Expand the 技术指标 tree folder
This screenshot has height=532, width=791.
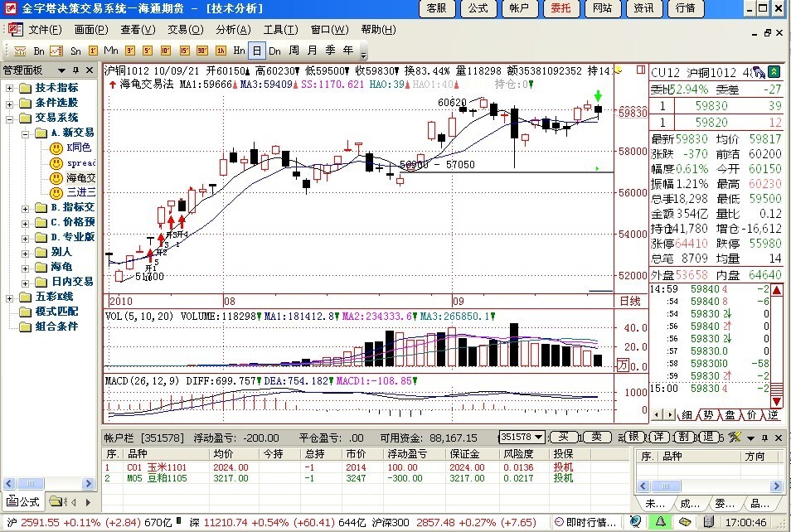tap(10, 88)
